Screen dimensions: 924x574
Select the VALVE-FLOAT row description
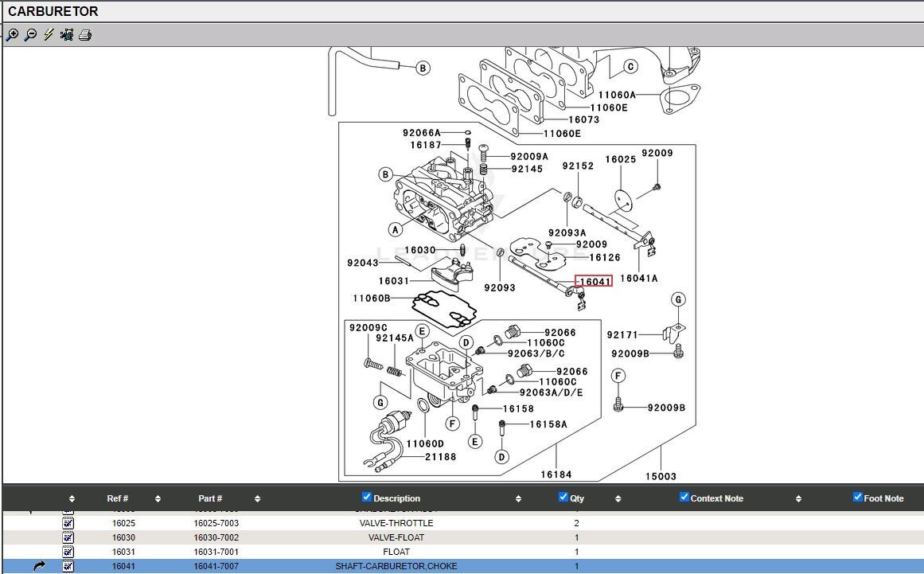pyautogui.click(x=396, y=537)
